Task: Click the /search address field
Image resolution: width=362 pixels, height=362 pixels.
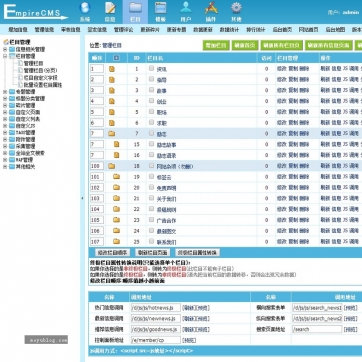Action: pos(317,329)
